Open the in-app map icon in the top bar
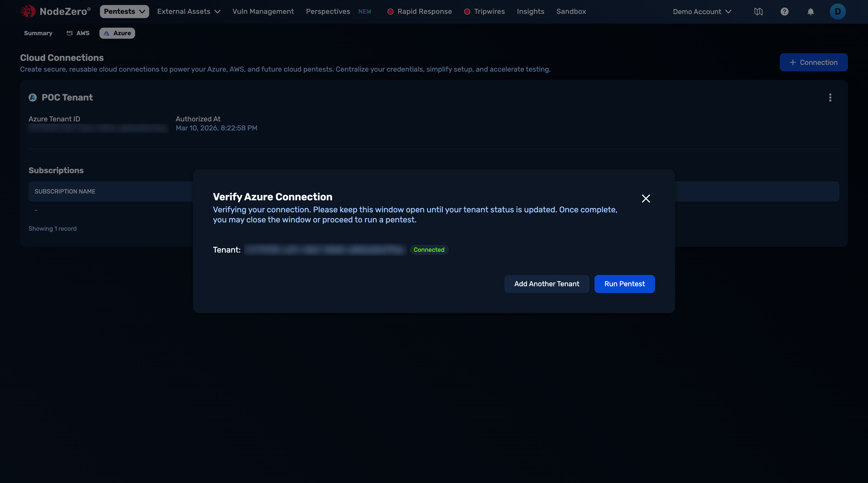The width and height of the screenshot is (868, 483). 758,11
